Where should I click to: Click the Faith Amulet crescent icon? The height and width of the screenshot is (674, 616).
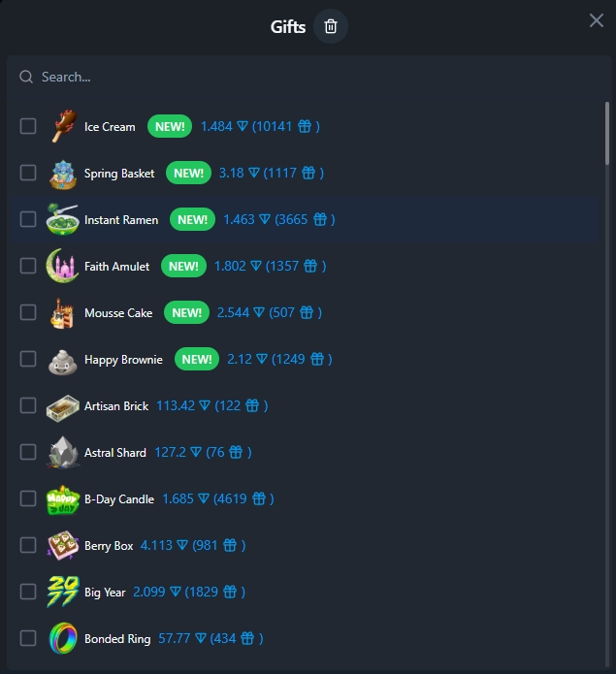coord(63,266)
